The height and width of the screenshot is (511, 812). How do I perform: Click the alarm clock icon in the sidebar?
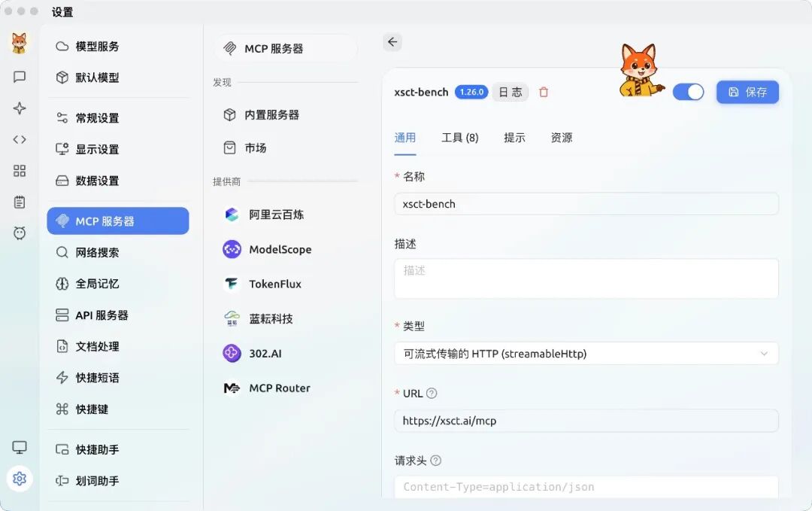[x=19, y=233]
